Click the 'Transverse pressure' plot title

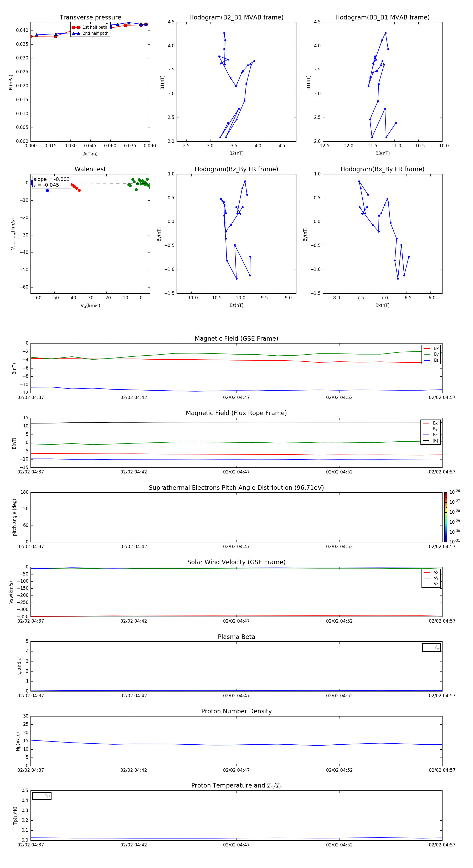[x=90, y=18]
